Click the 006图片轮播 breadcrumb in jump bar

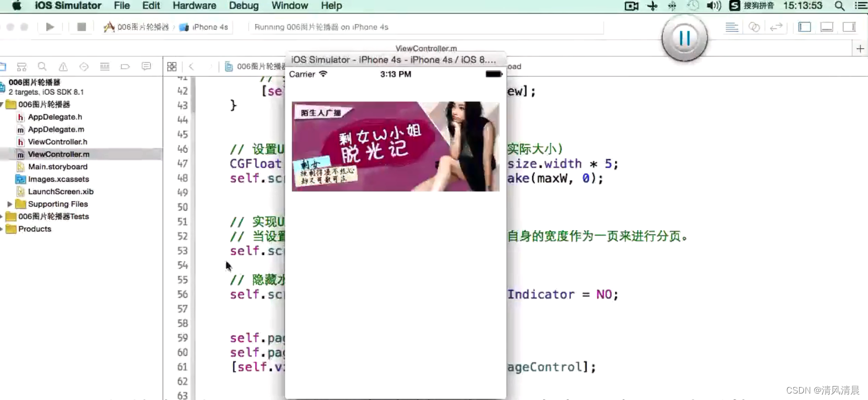[255, 67]
